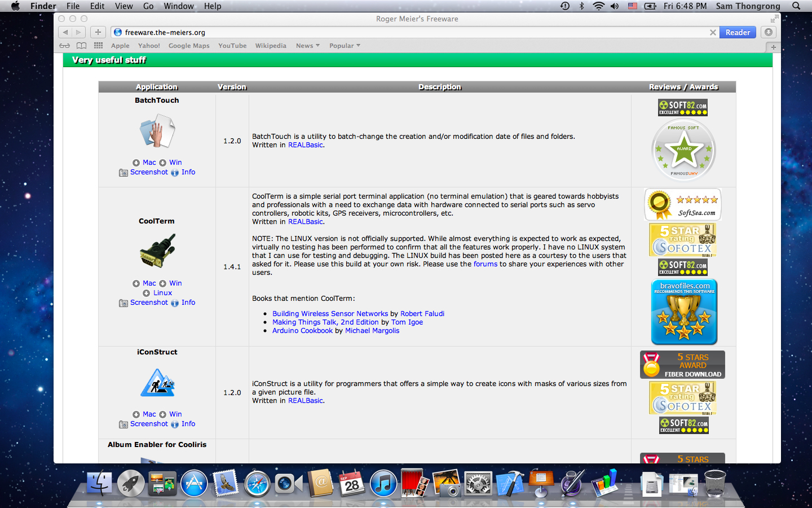Open Keynote from the Dock

(x=541, y=483)
